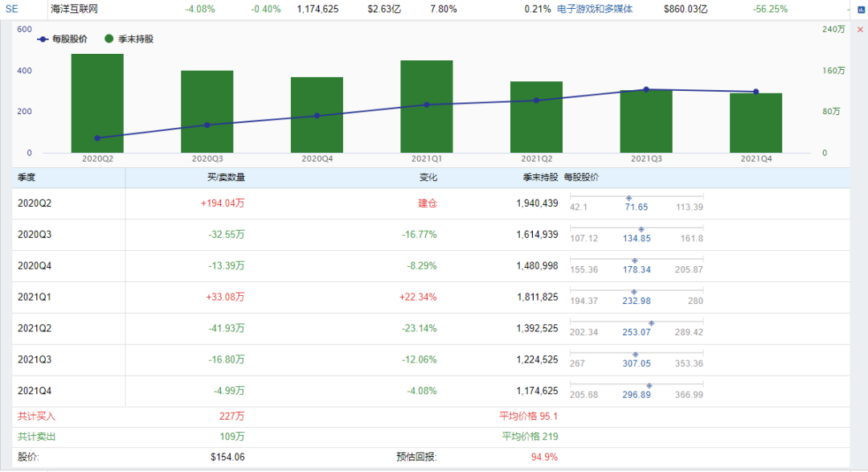Click the 季度 column header

point(27,177)
